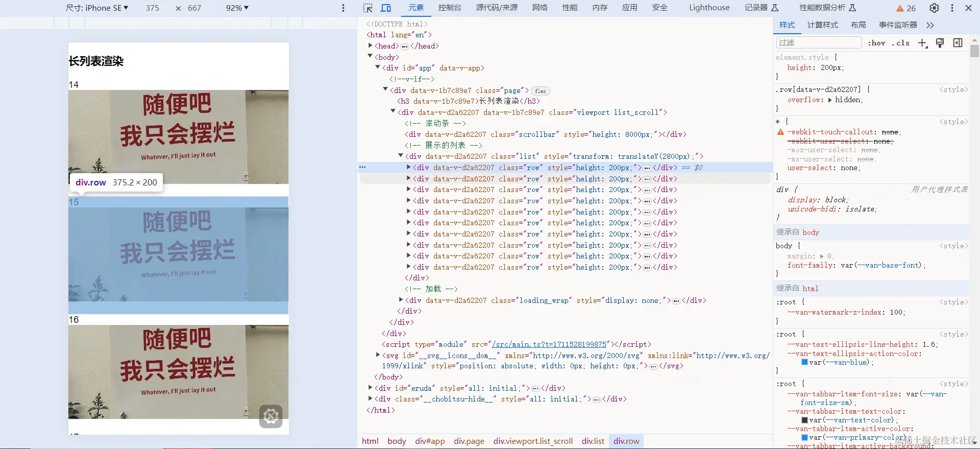Toggle :hov element state panel
980x449 pixels.
[876, 43]
